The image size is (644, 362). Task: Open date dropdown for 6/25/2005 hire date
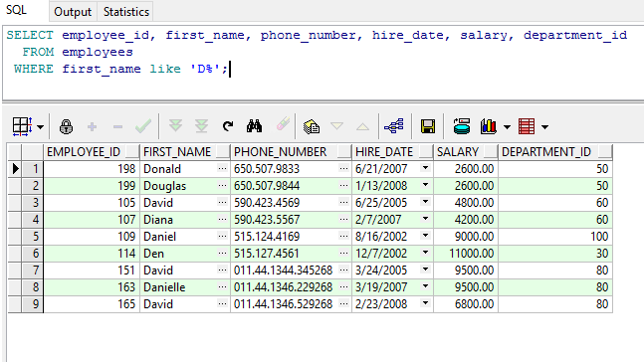click(x=425, y=202)
